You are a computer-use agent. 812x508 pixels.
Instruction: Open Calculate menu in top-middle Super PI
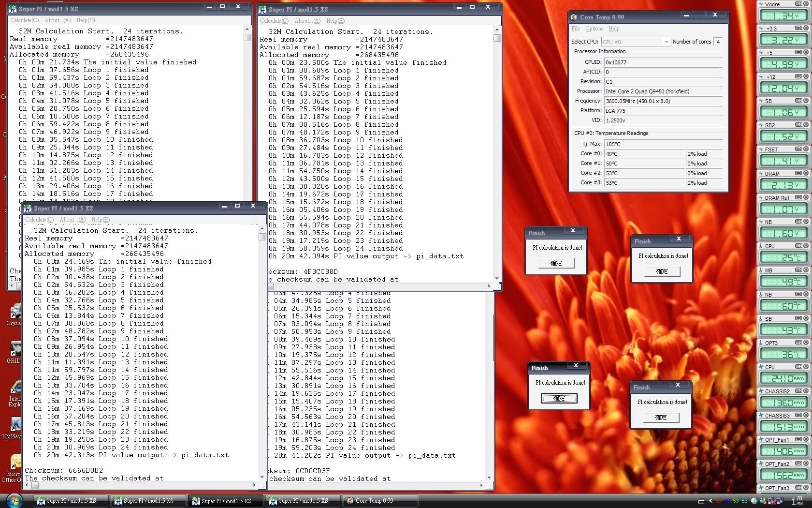(x=274, y=21)
